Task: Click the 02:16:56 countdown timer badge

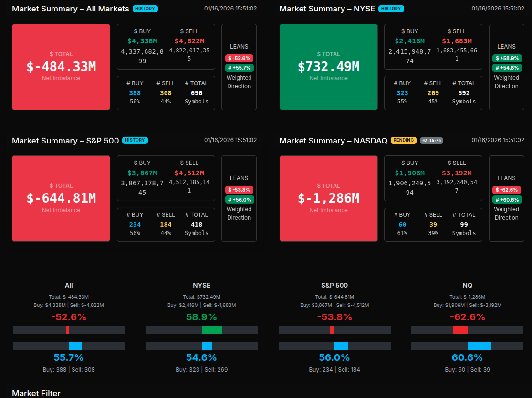Action: point(431,140)
